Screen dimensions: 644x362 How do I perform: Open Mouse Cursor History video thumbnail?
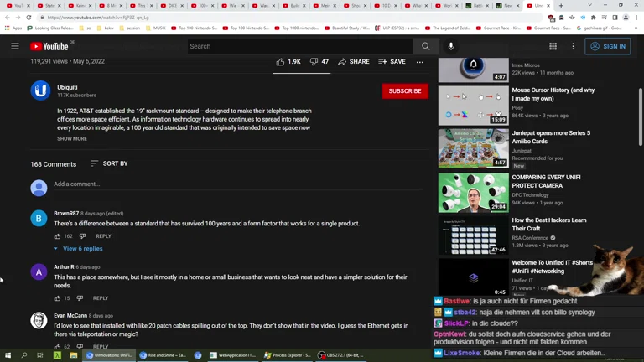[473, 105]
